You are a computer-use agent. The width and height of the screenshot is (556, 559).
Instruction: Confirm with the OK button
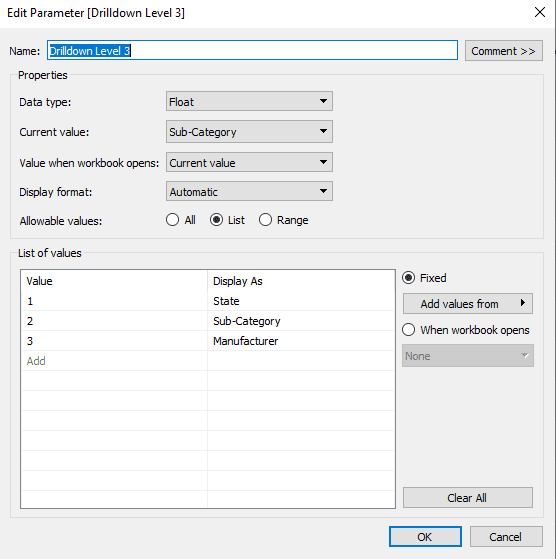(x=425, y=537)
